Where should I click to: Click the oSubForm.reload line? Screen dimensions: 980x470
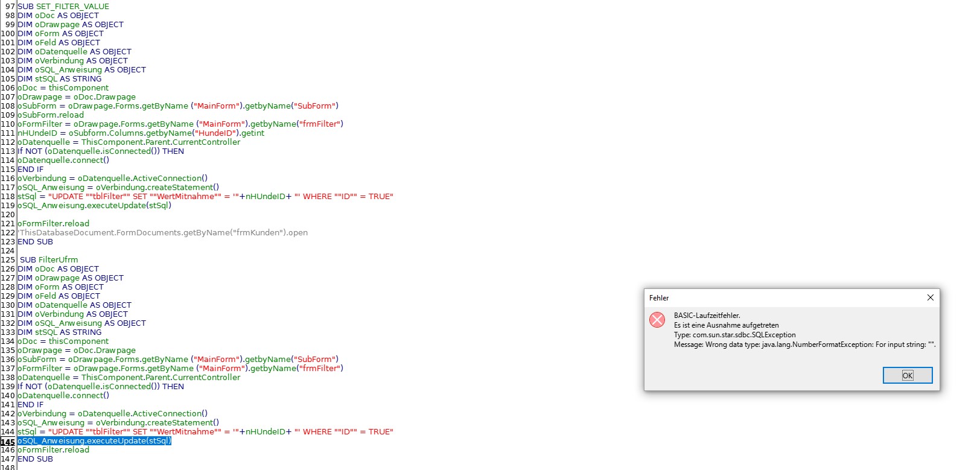[x=51, y=115]
